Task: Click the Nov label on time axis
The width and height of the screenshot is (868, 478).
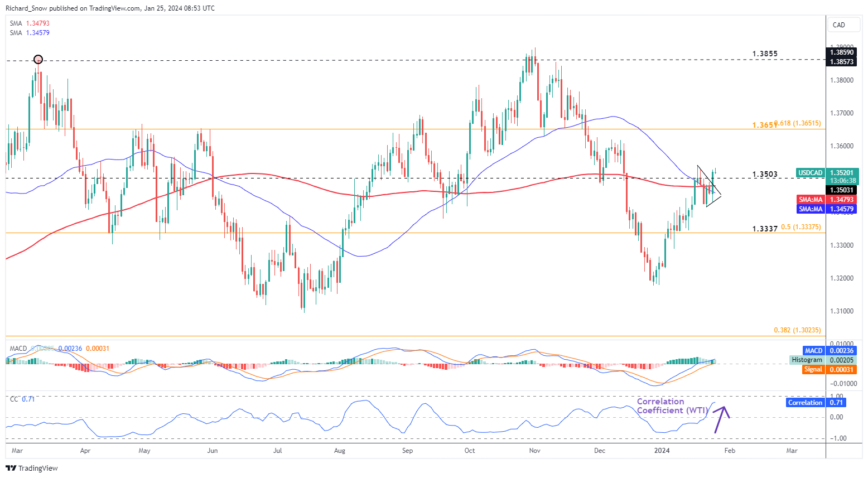Action: click(x=535, y=451)
